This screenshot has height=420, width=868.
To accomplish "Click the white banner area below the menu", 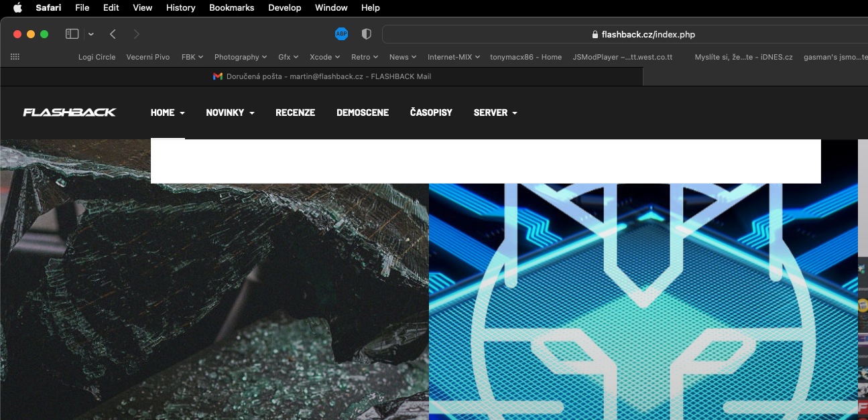I will (486, 161).
